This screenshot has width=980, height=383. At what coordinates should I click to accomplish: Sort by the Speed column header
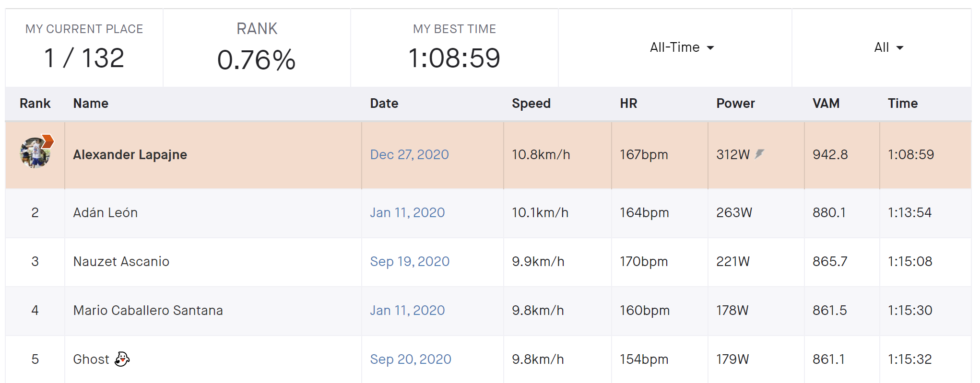(x=531, y=103)
